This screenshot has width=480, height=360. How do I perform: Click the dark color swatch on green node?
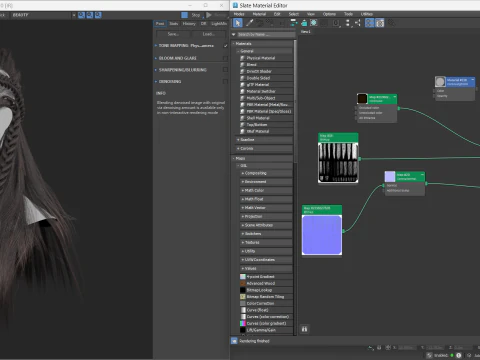point(362,99)
